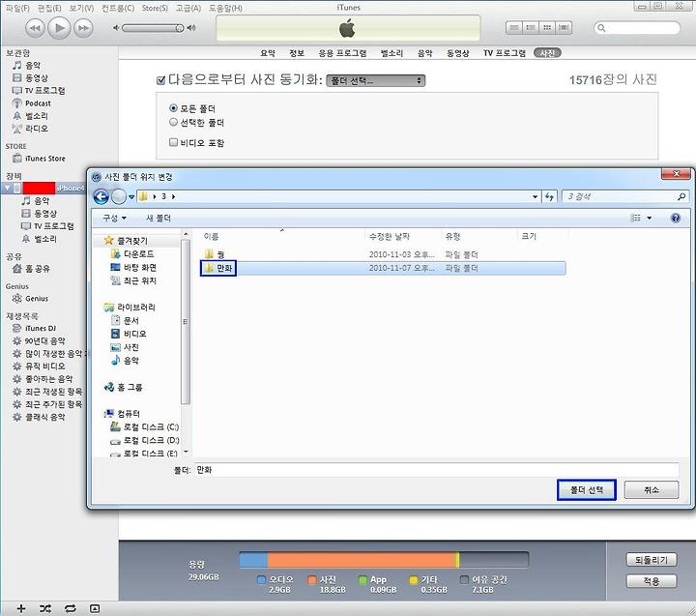Click the low volume speaker icon
This screenshot has height=616, width=696.
(x=116, y=28)
